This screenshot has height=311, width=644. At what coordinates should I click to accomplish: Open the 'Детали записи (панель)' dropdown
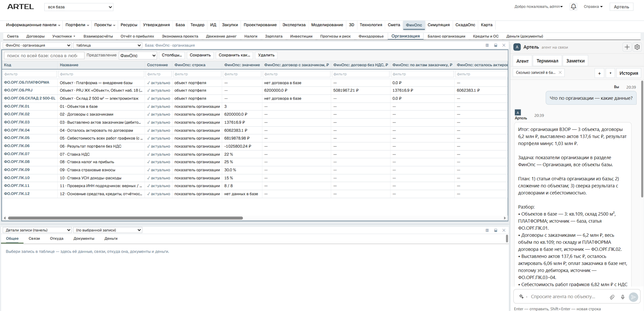(37, 230)
